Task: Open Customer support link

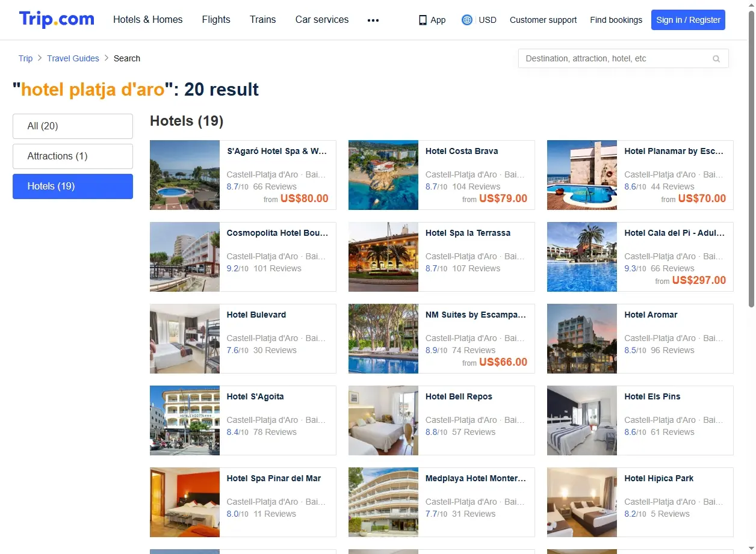Action: click(x=543, y=20)
